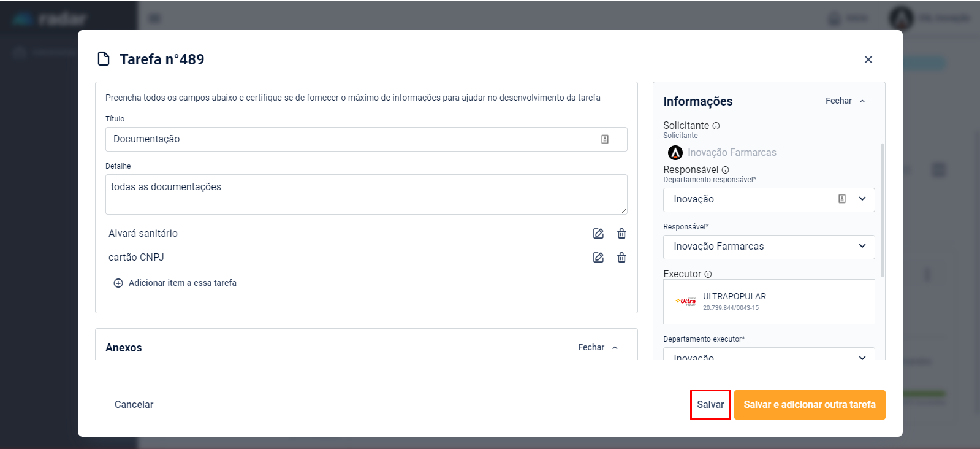
Task: Click info icon next to Executor
Action: [708, 274]
